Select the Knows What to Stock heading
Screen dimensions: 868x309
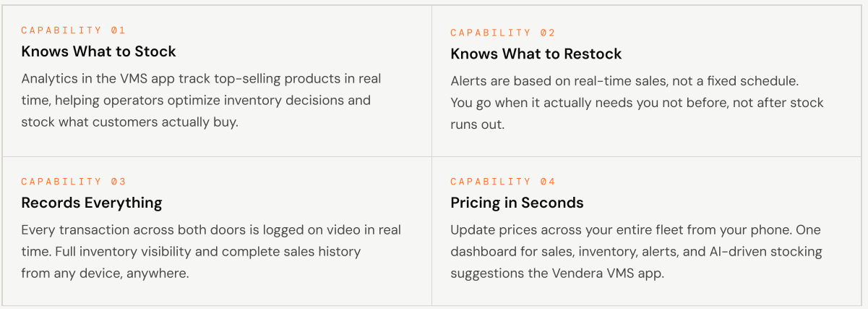click(98, 51)
